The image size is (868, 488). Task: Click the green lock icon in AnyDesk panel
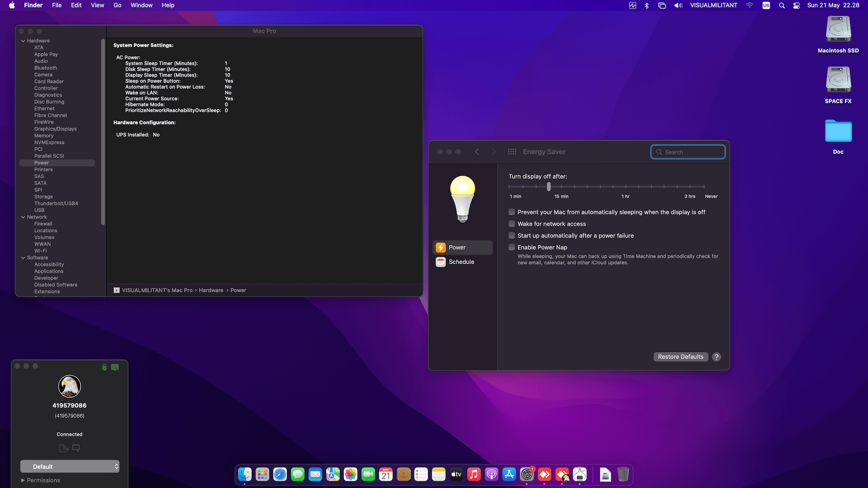pos(104,367)
